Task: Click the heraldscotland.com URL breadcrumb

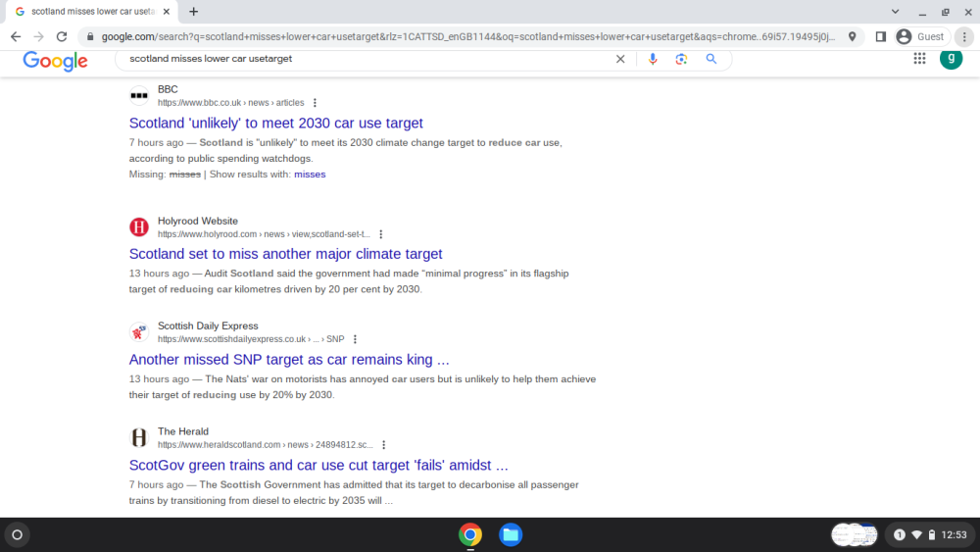Action: [265, 445]
